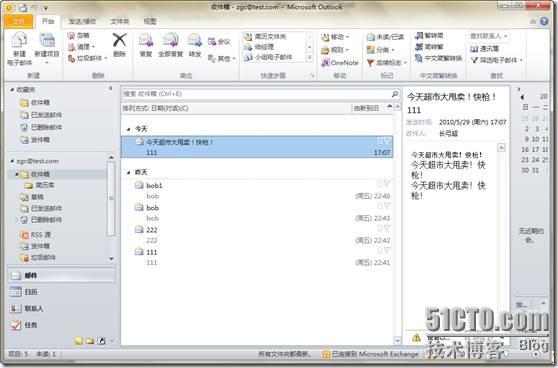
Task: Open Contacts (联系人) view in navigation
Action: click(61, 308)
